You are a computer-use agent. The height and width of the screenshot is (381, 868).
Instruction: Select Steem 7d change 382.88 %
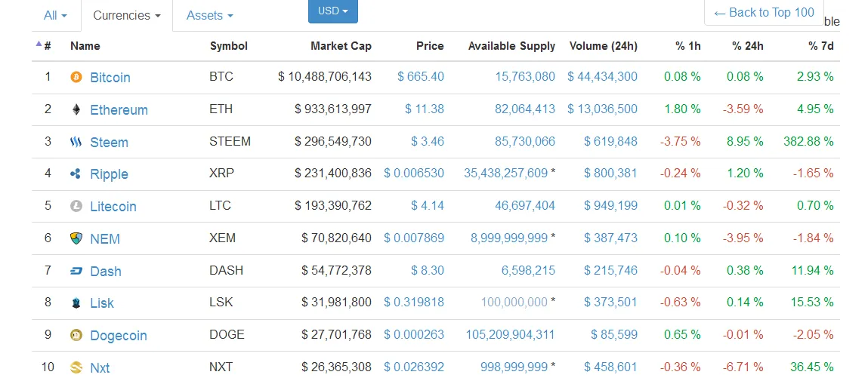(x=809, y=141)
